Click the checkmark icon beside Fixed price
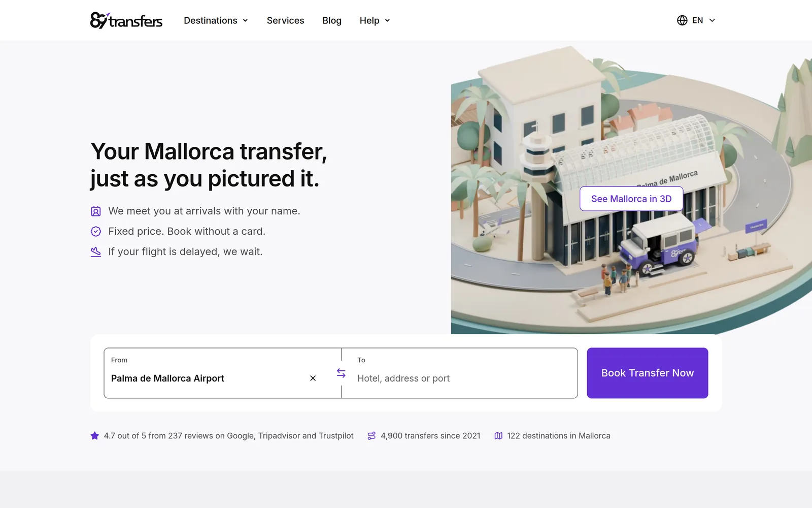This screenshot has width=812, height=508. coord(96,232)
